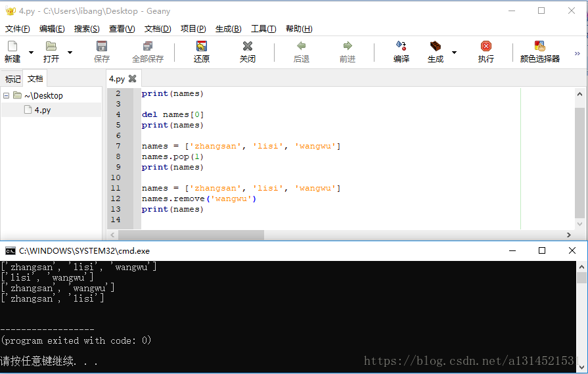
Task: Click the cmd window scrollbar thumb
Action: 581,278
